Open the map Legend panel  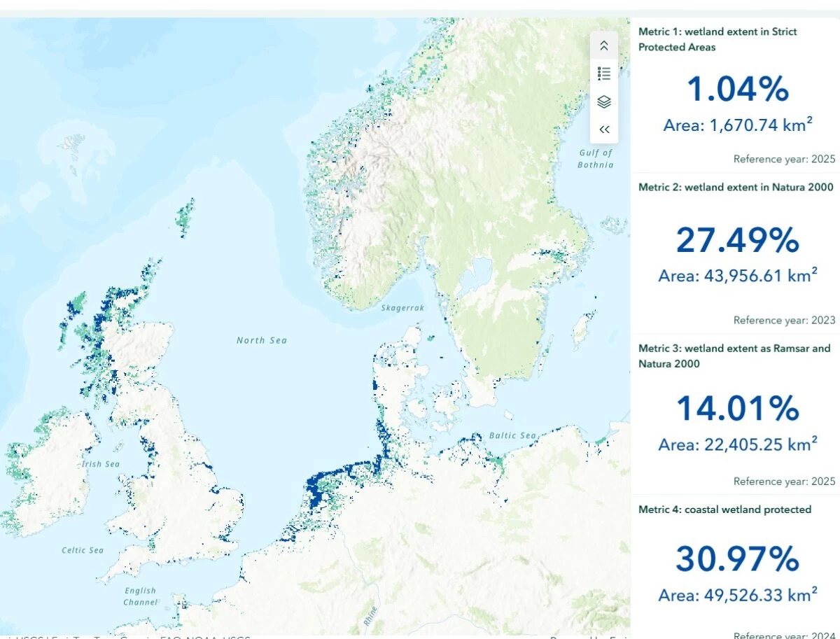tap(604, 73)
